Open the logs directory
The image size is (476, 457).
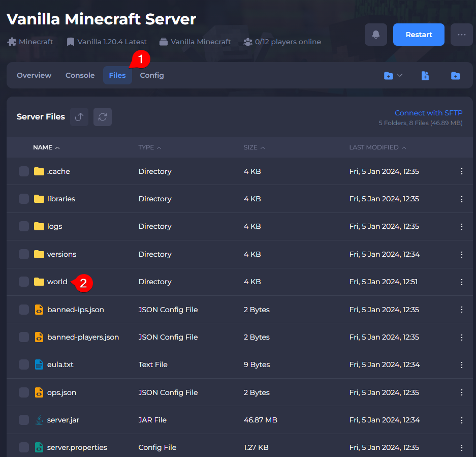54,226
